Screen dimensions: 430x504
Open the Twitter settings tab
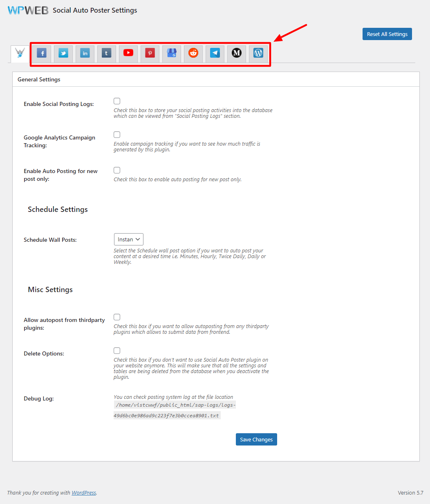tap(63, 53)
